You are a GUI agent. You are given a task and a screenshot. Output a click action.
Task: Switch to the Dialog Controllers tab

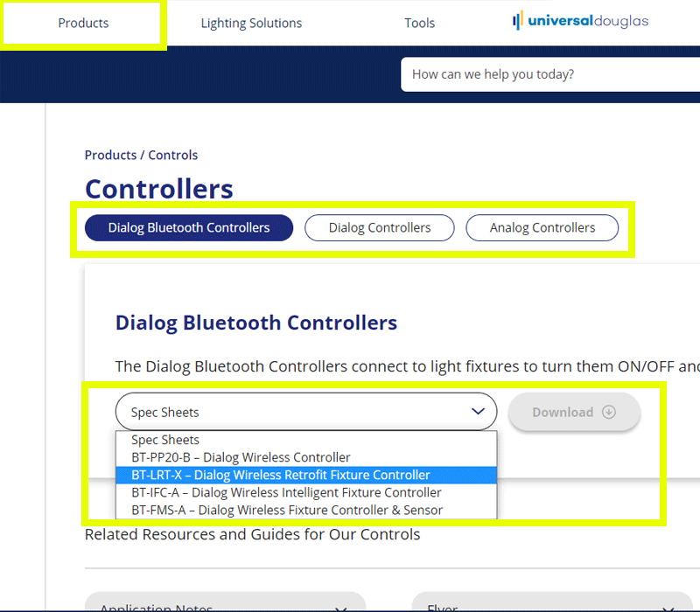(x=380, y=228)
